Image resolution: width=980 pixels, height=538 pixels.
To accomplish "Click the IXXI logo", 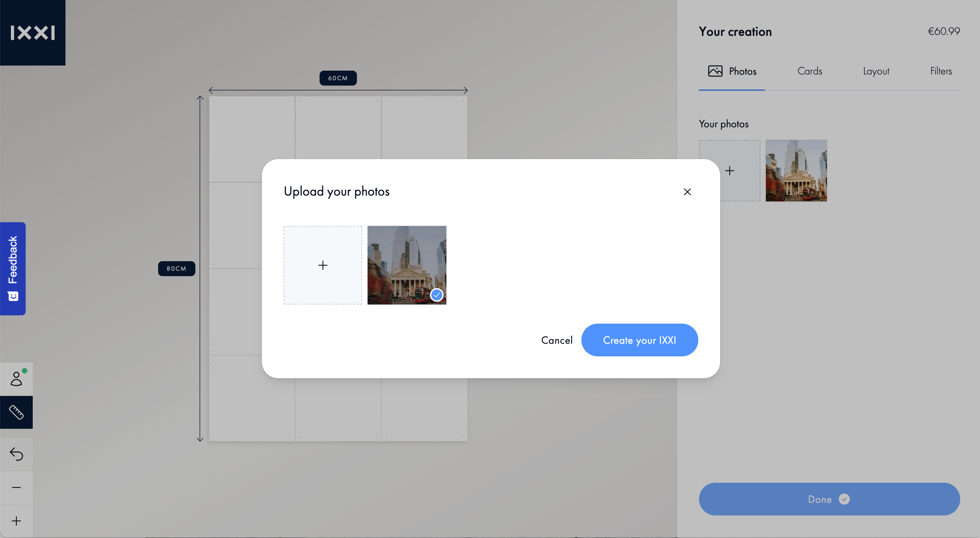I will [x=33, y=33].
